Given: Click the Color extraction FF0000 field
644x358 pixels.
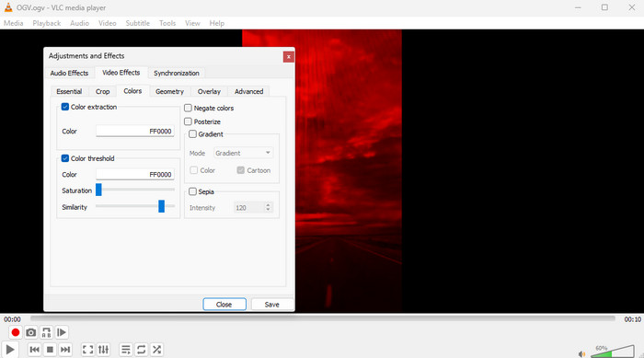Looking at the screenshot, I should tap(134, 131).
